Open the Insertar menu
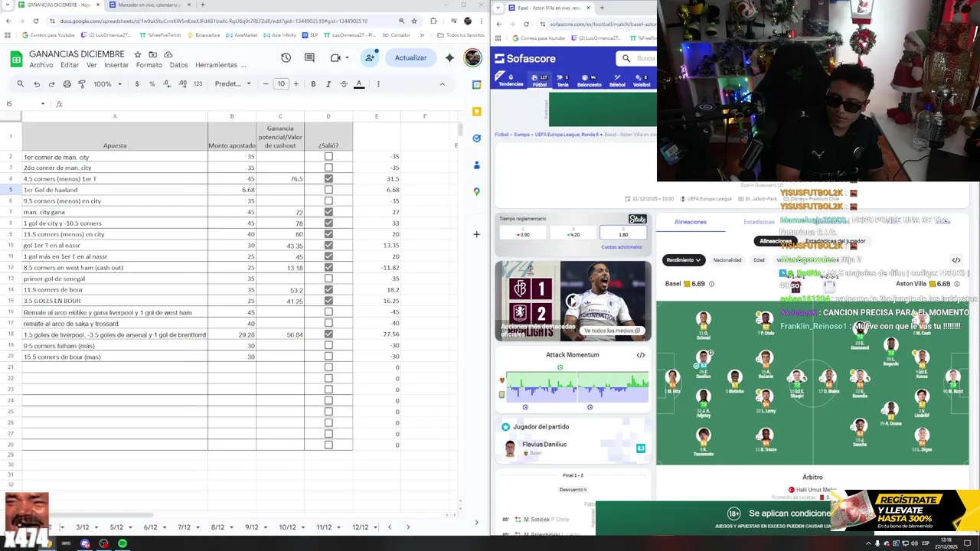Screen dimensions: 980x551 116,65
